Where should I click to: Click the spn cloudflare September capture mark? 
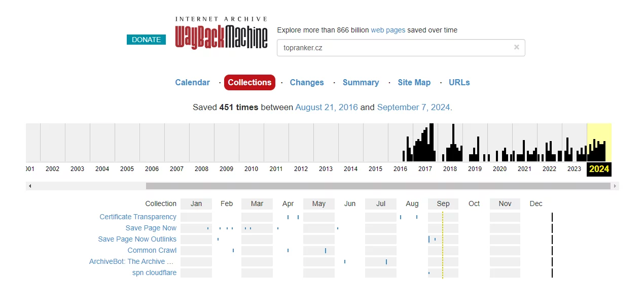tap(429, 273)
